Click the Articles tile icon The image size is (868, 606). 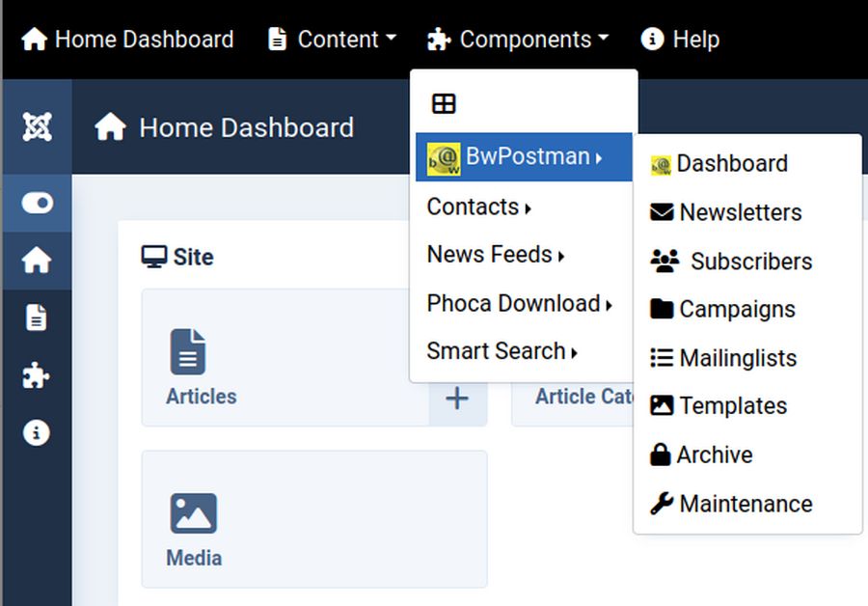[x=188, y=351]
